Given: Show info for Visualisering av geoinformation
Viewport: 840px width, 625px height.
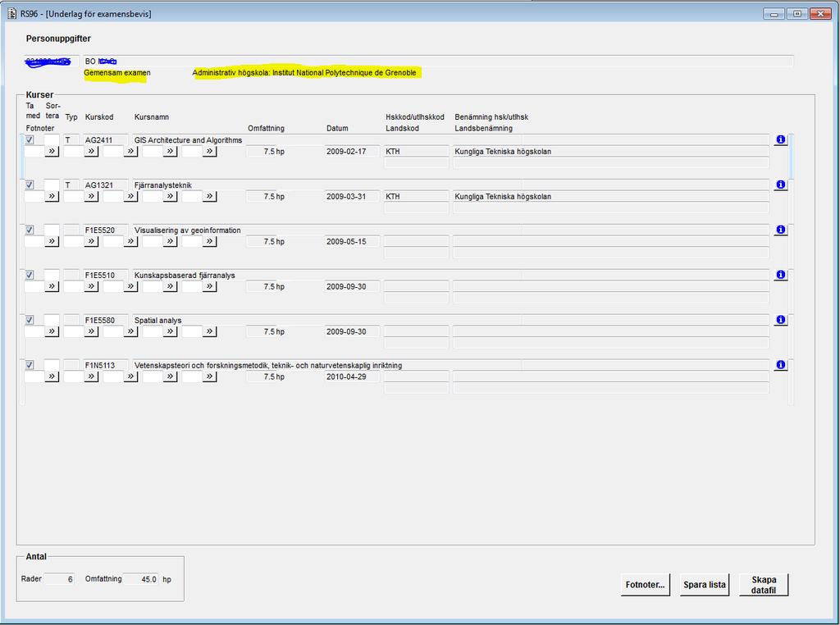Looking at the screenshot, I should point(781,230).
